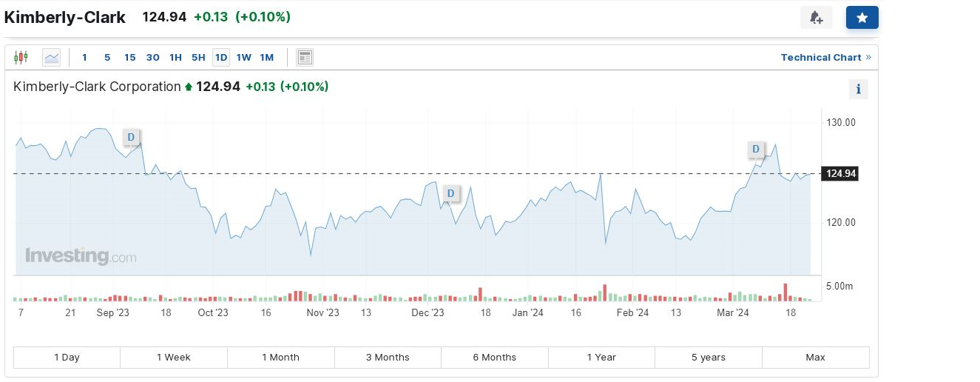Switch range to 3 Months
980x382 pixels.
click(388, 357)
